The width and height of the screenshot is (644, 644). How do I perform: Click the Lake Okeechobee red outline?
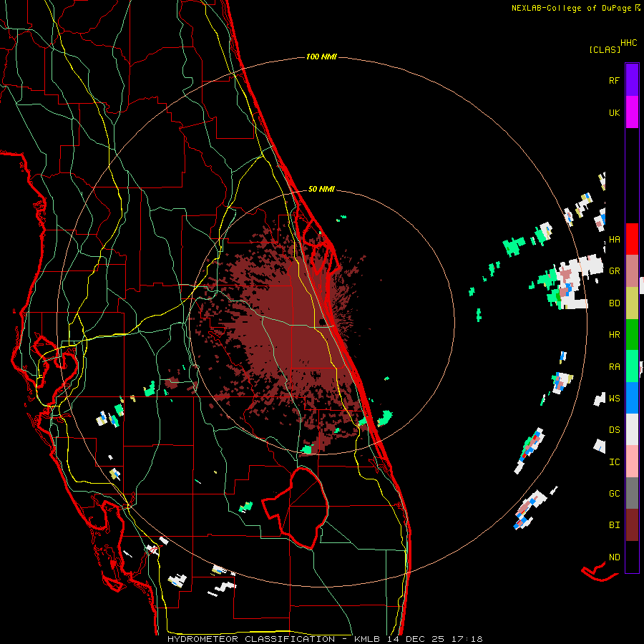coord(296,507)
